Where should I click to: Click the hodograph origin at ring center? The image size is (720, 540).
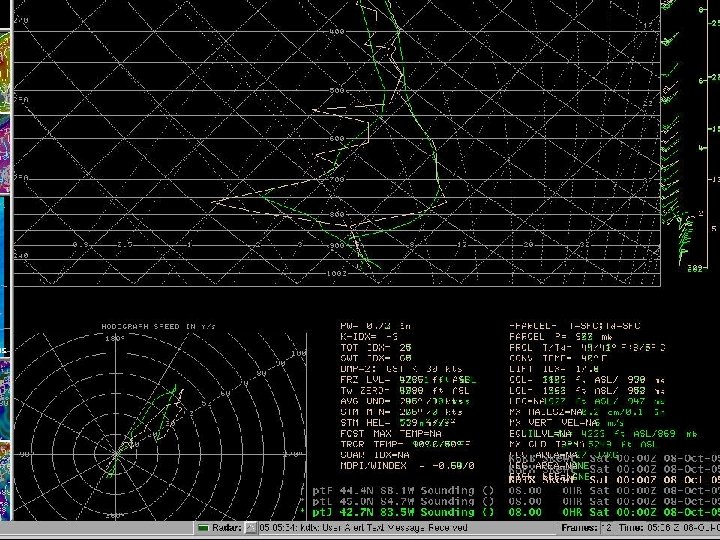(x=115, y=455)
